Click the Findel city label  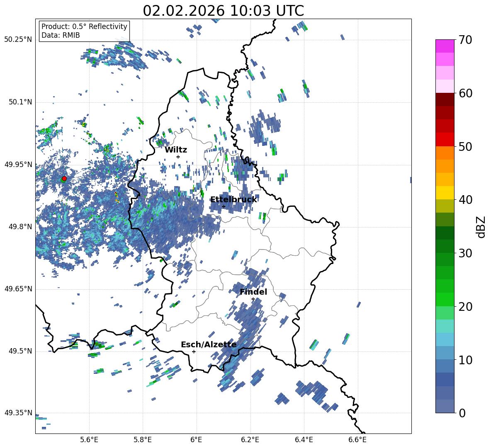coord(253,292)
